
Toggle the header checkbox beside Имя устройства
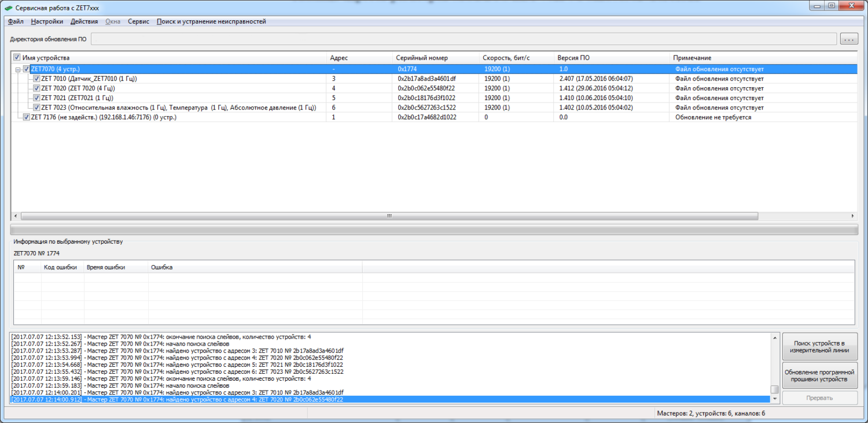(x=17, y=58)
